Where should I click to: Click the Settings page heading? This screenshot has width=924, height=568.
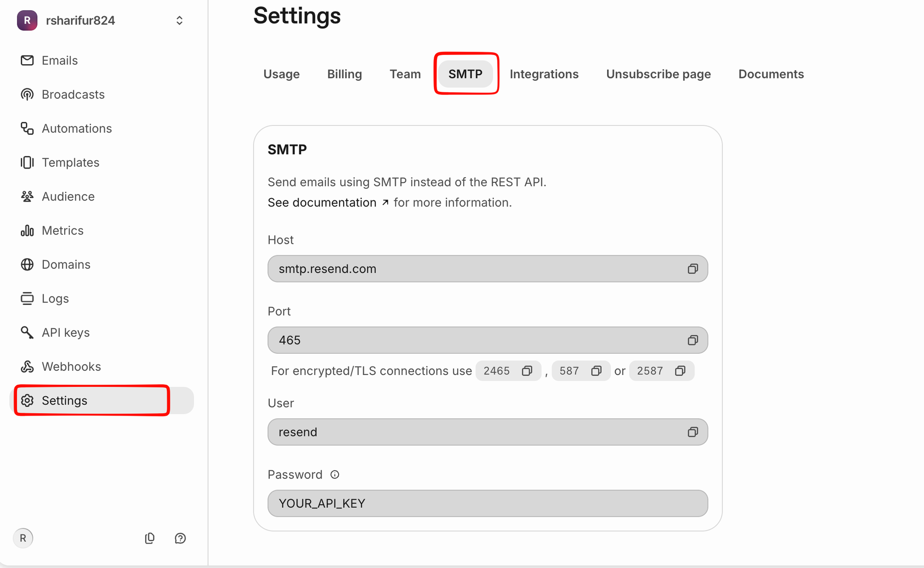(x=297, y=16)
